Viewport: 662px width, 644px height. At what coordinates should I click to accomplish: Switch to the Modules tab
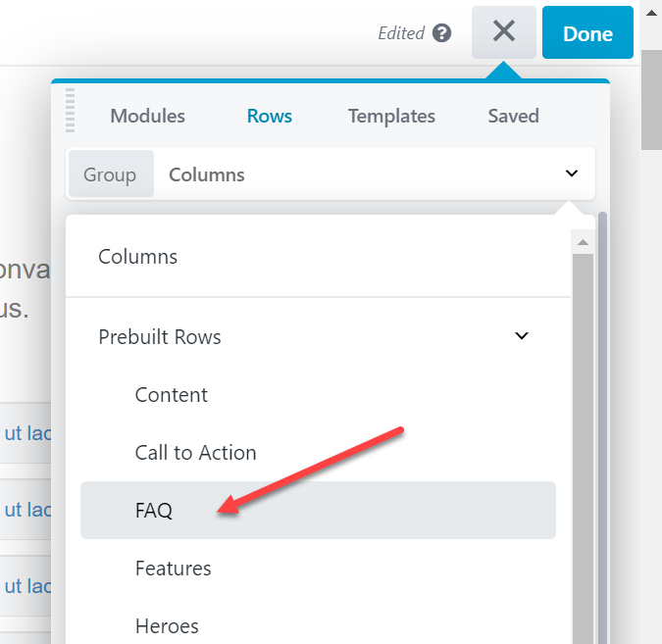click(147, 116)
